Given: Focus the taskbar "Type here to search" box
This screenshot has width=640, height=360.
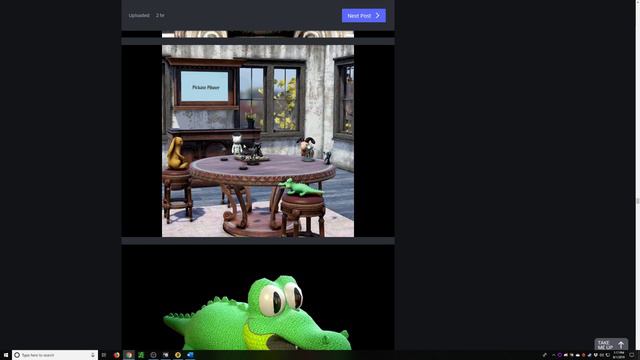Looking at the screenshot, I should pyautogui.click(x=55, y=355).
